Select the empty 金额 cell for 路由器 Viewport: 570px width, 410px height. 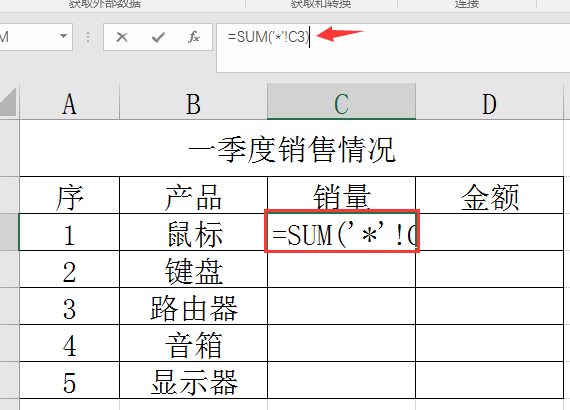[x=490, y=306]
